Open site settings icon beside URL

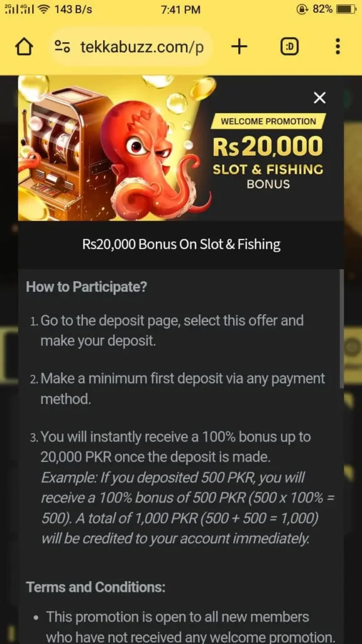pyautogui.click(x=63, y=47)
